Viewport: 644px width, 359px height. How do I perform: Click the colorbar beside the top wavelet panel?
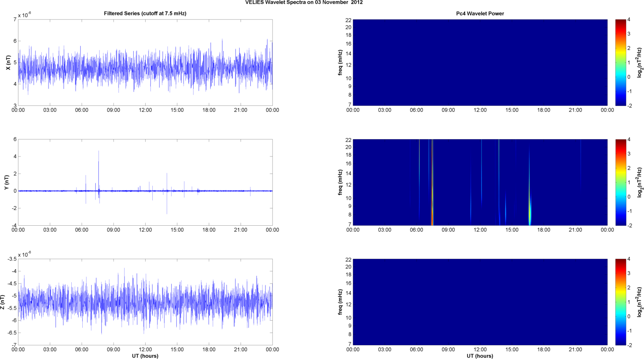click(x=620, y=62)
